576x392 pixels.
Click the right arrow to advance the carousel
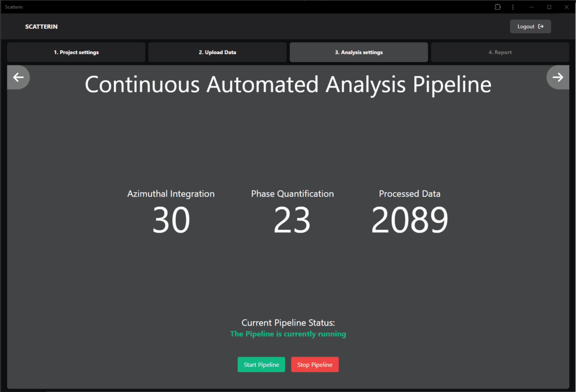pyautogui.click(x=558, y=77)
